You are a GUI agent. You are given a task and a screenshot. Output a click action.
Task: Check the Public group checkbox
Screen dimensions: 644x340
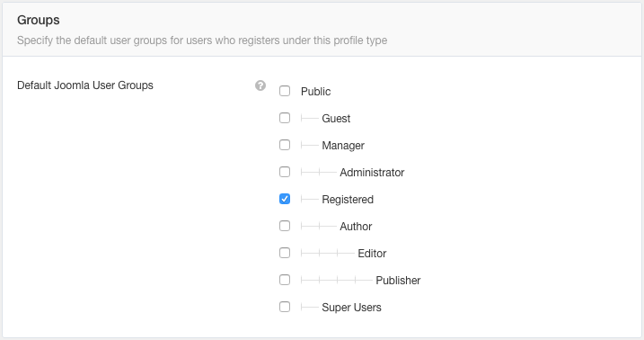[x=285, y=91]
